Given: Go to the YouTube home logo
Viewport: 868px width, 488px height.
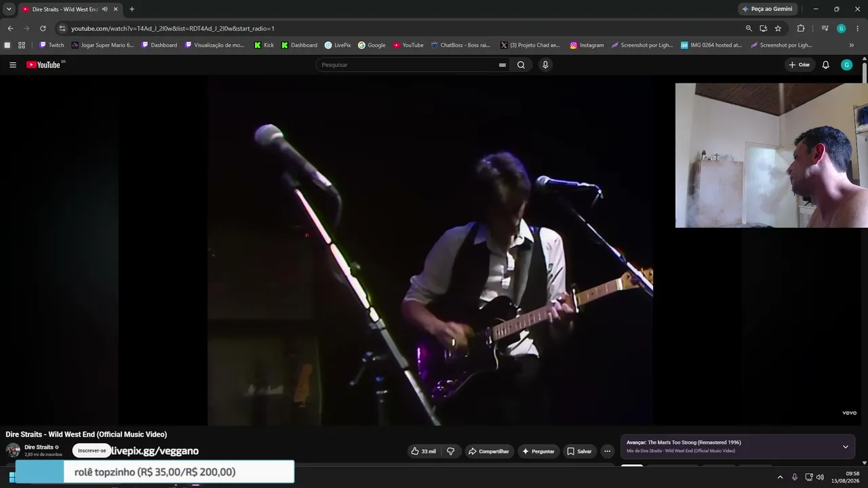Looking at the screenshot, I should click(43, 65).
